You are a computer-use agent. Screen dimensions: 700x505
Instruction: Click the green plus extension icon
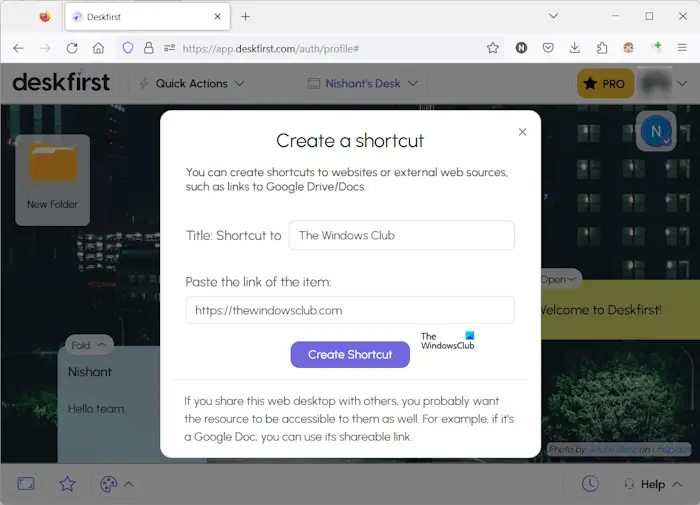click(657, 47)
